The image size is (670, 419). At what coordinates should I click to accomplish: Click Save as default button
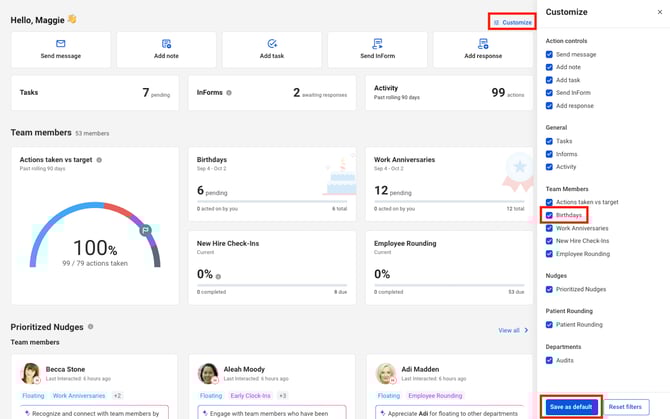571,406
